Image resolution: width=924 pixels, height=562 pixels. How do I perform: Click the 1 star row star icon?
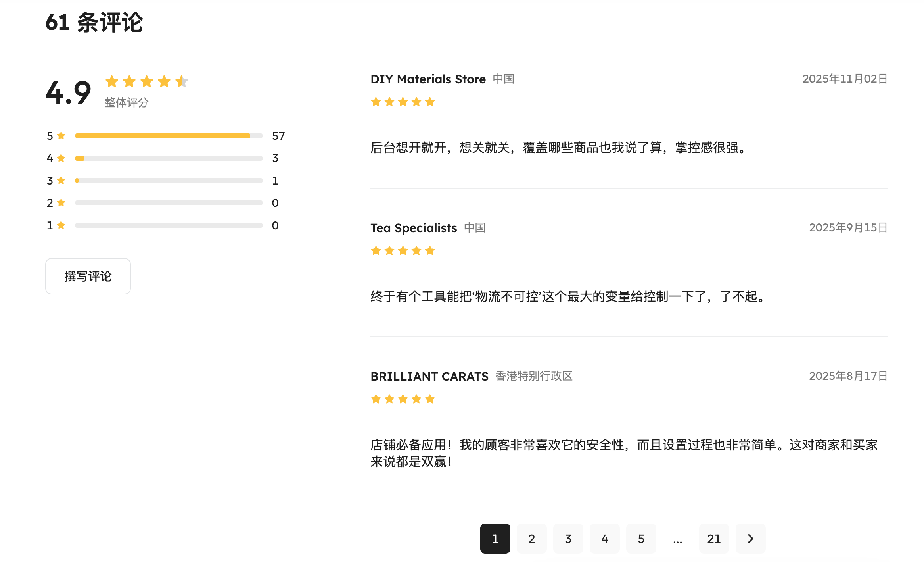pos(61,225)
